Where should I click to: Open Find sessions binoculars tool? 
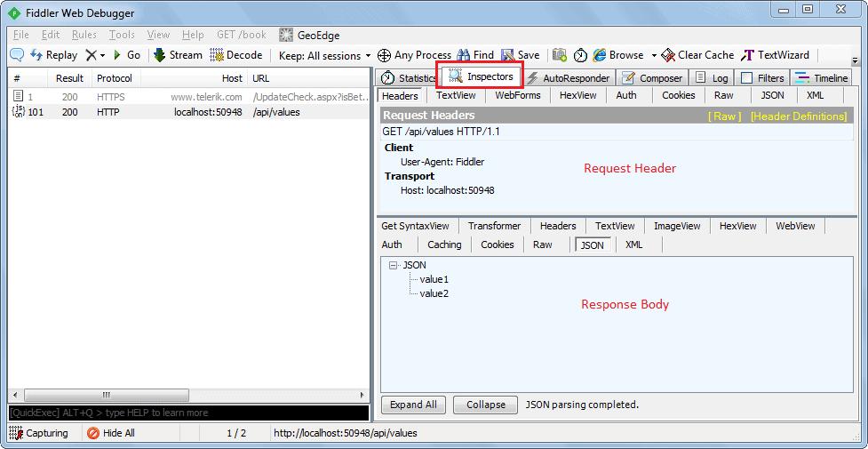(x=474, y=55)
